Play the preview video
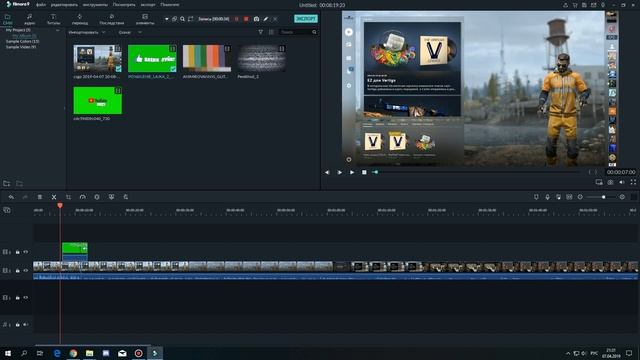The height and width of the screenshot is (360, 640). 352,172
